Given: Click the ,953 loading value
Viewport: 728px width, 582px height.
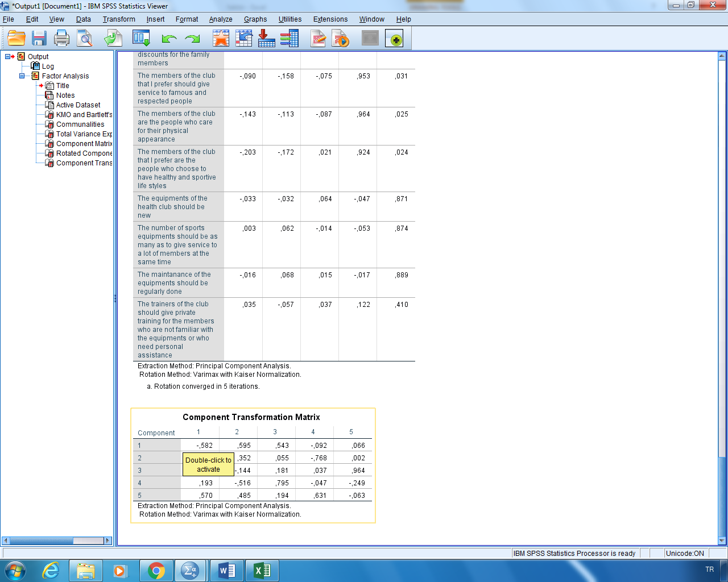Looking at the screenshot, I should (x=363, y=76).
